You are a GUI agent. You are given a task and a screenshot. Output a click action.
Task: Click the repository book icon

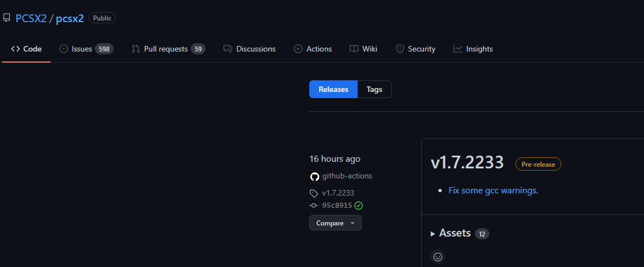tap(7, 18)
